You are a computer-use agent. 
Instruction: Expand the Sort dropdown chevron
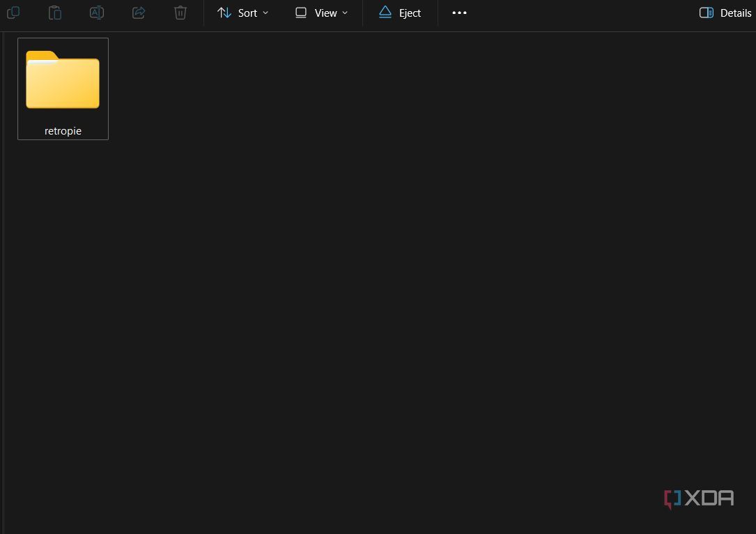[x=265, y=13]
